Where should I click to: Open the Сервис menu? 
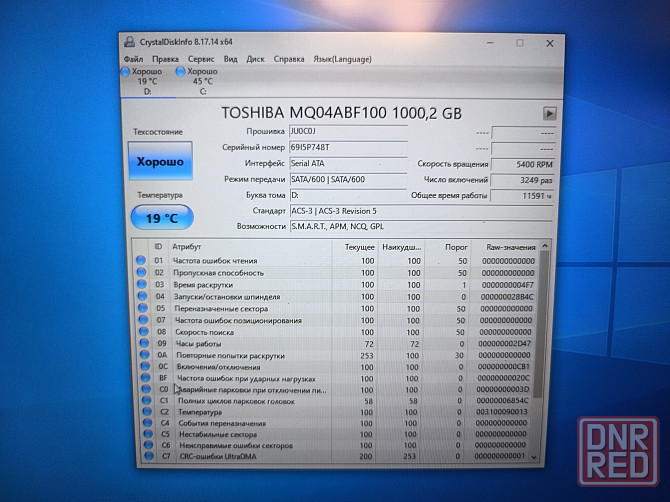[x=200, y=60]
